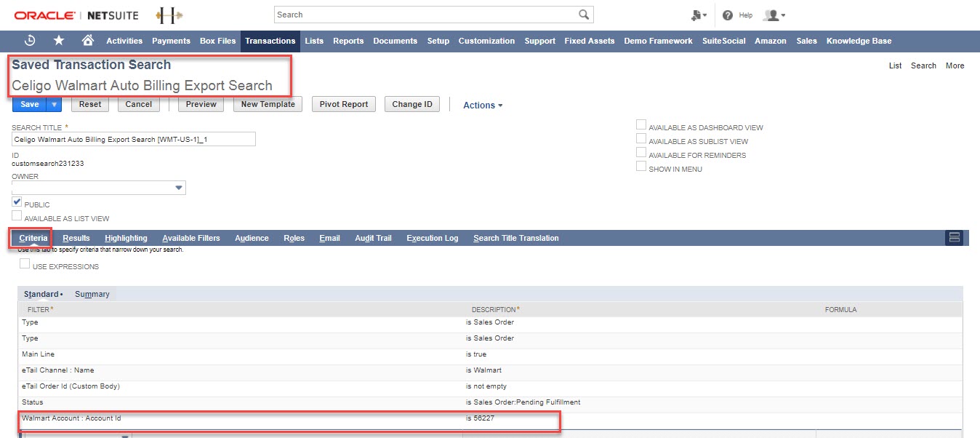Click the Pivot Report button
This screenshot has height=438, width=980.
[x=344, y=104]
